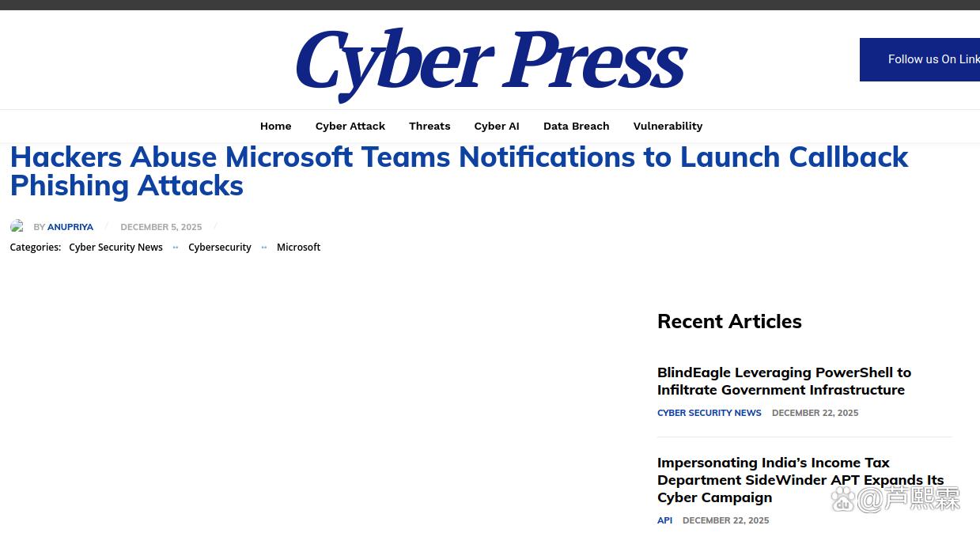Click the December 5, 2025 post date
The width and height of the screenshot is (980, 533).
click(161, 227)
